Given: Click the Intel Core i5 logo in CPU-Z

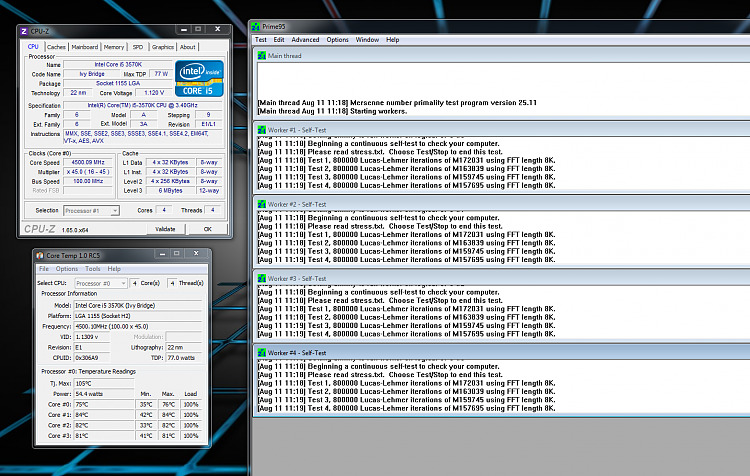Looking at the screenshot, I should click(199, 78).
